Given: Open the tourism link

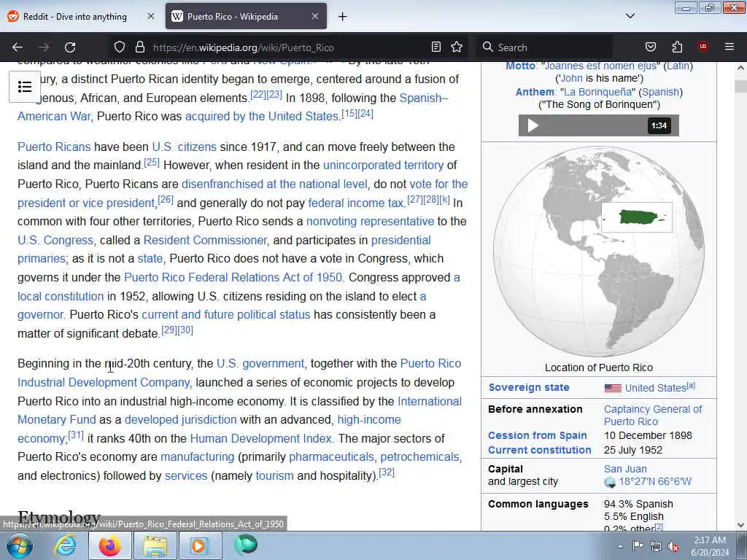Looking at the screenshot, I should (274, 475).
